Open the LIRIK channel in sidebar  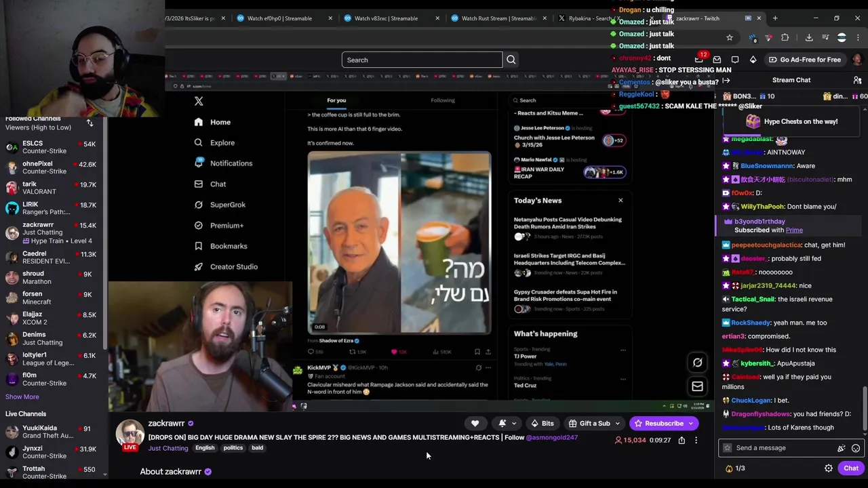click(51, 208)
